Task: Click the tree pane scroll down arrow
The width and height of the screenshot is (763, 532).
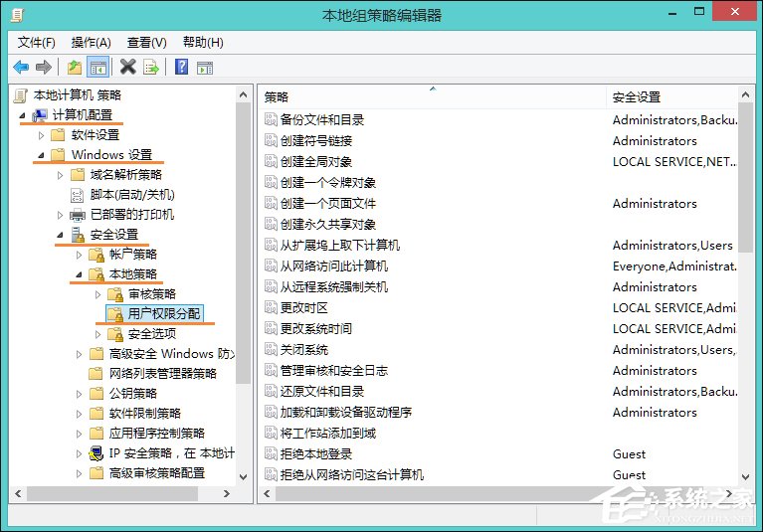Action: click(x=244, y=477)
